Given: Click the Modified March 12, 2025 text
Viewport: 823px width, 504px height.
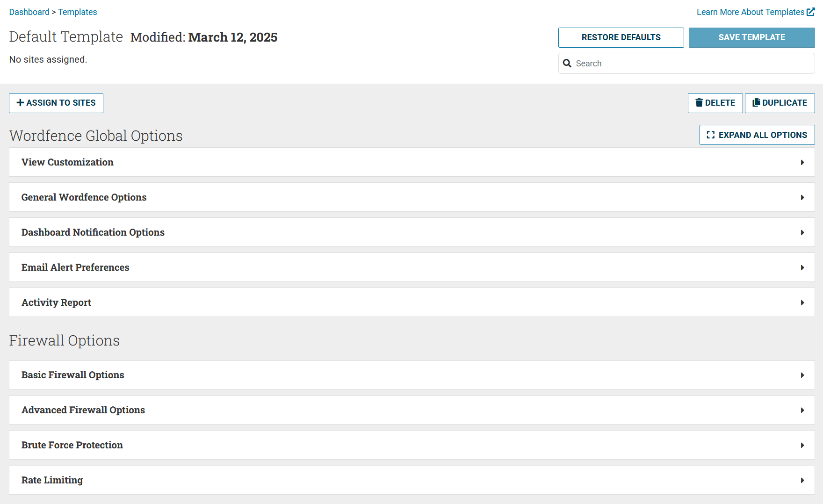Looking at the screenshot, I should tap(204, 37).
